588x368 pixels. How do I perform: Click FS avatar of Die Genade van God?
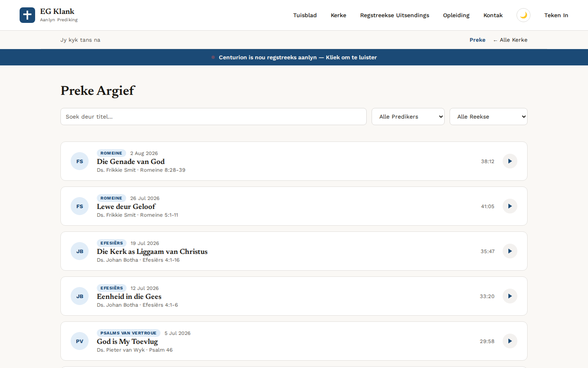80,161
